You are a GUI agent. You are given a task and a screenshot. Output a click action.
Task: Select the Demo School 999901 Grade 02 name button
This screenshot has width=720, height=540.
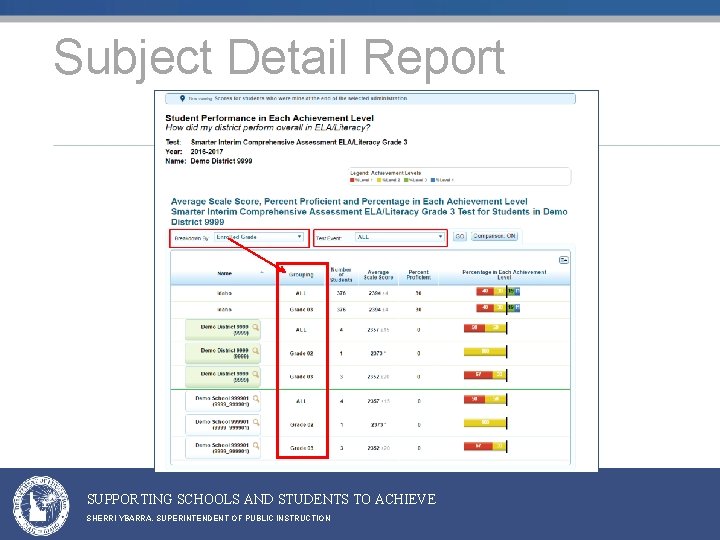223,424
